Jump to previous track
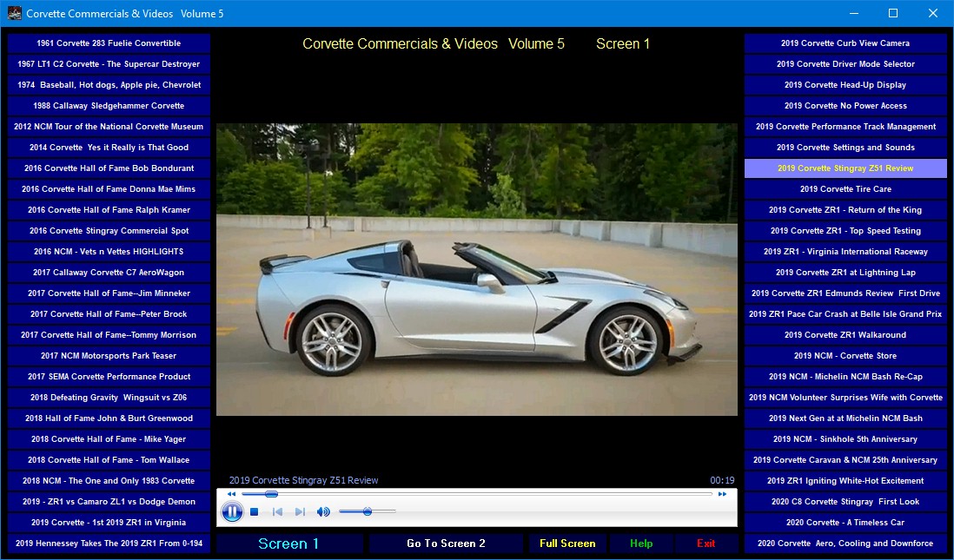Screen dimensions: 954x560 coord(277,512)
